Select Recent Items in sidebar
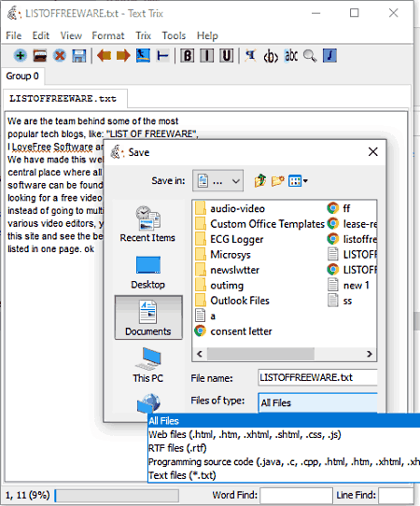The height and width of the screenshot is (506, 420). point(147,224)
